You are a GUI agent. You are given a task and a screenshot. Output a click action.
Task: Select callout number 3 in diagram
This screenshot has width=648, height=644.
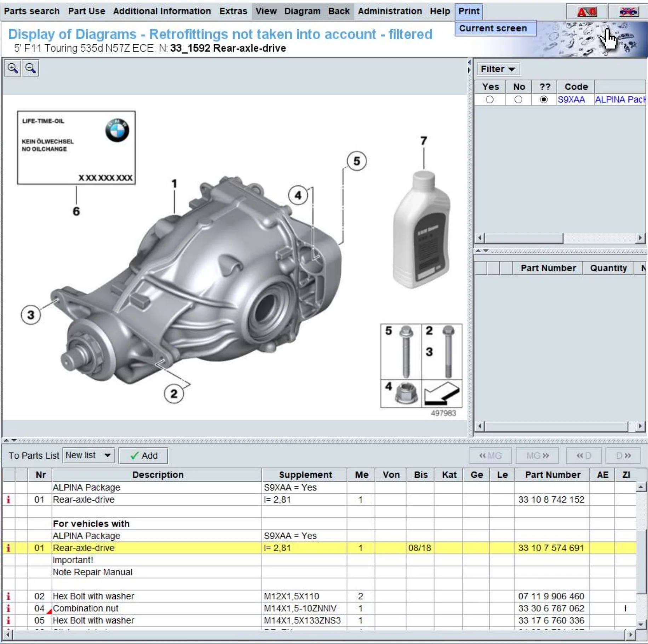(31, 315)
